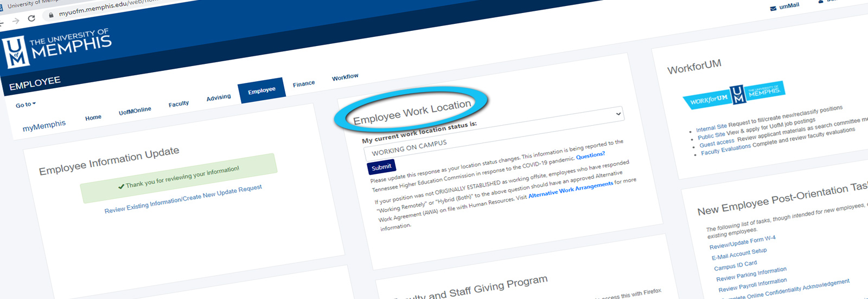Switch to the Finance tab
The width and height of the screenshot is (868, 299).
304,84
